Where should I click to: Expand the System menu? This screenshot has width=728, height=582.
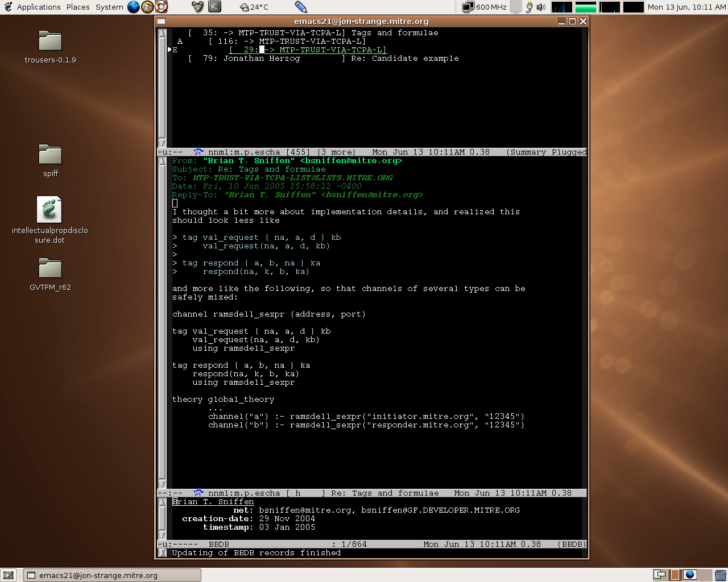109,7
